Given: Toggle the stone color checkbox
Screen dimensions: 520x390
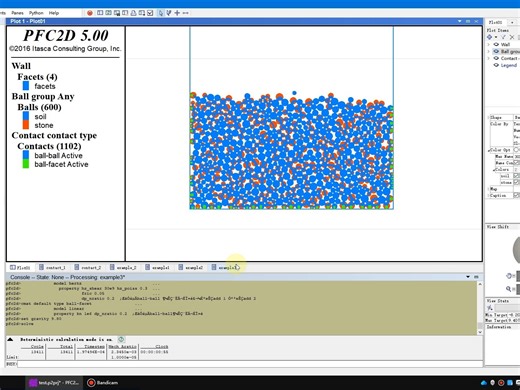Looking at the screenshot, I should (x=517, y=182).
